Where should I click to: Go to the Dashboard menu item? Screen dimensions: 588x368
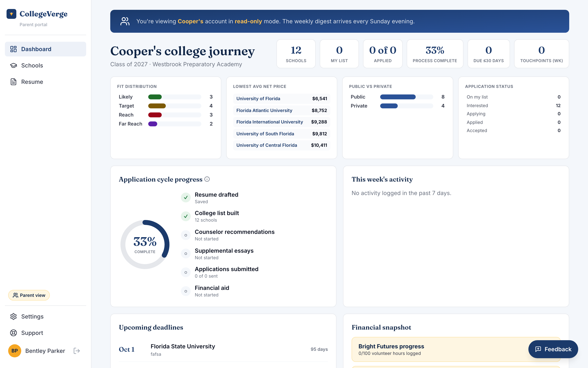pyautogui.click(x=46, y=49)
